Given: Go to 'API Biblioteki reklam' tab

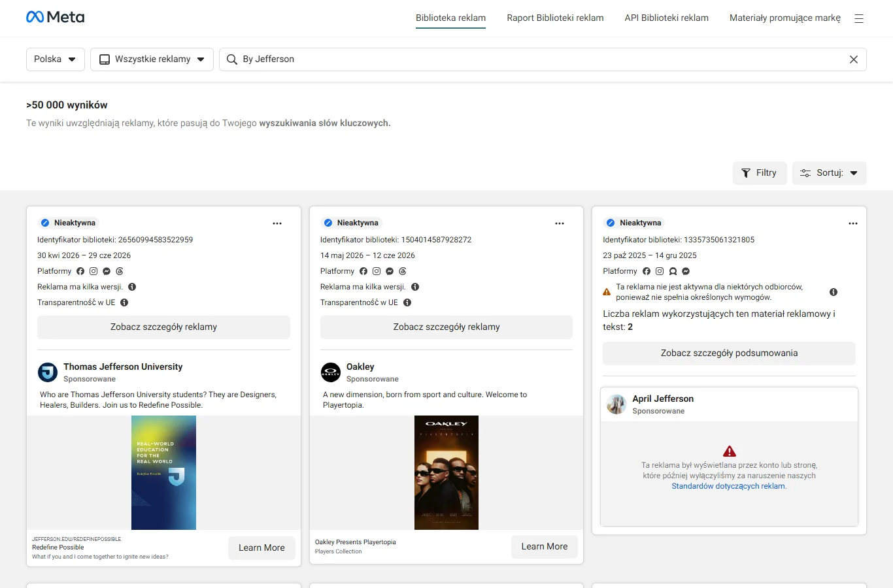Looking at the screenshot, I should coord(667,18).
